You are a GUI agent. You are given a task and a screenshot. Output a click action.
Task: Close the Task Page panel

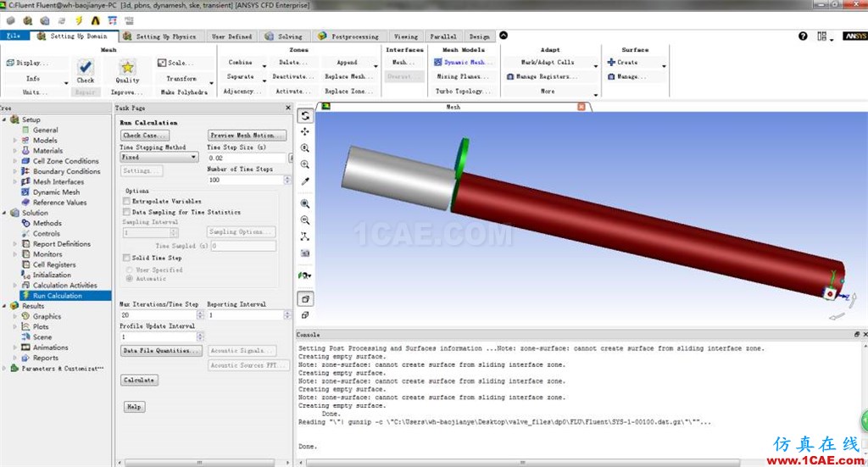pos(288,108)
